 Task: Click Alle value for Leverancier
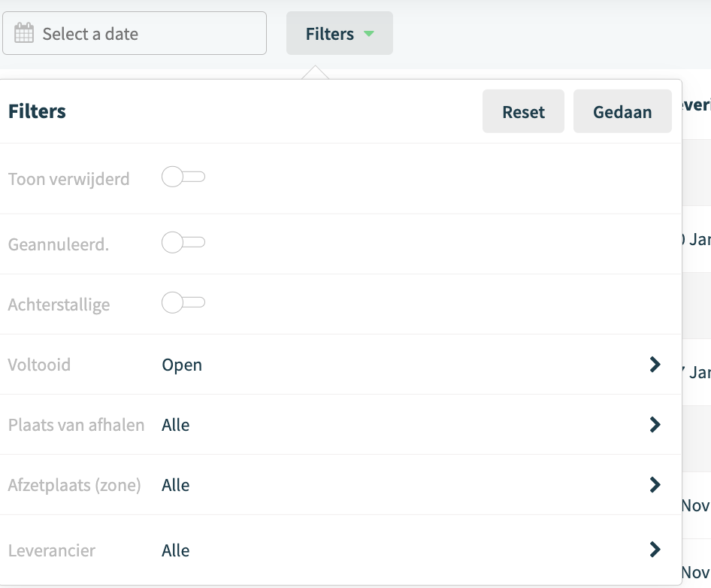tap(176, 550)
